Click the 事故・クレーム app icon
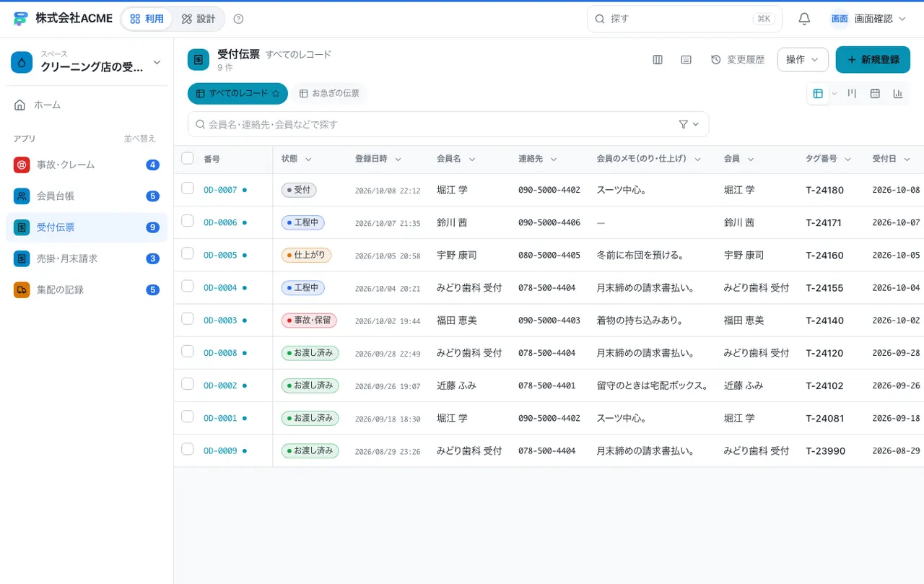 point(22,165)
